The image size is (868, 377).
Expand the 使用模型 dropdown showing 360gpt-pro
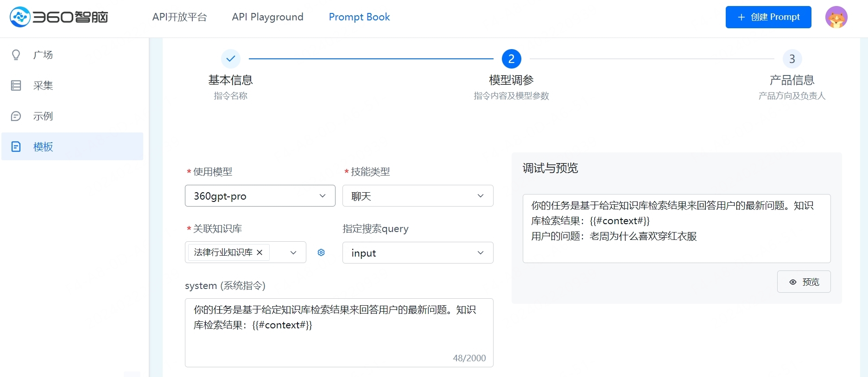click(x=260, y=196)
